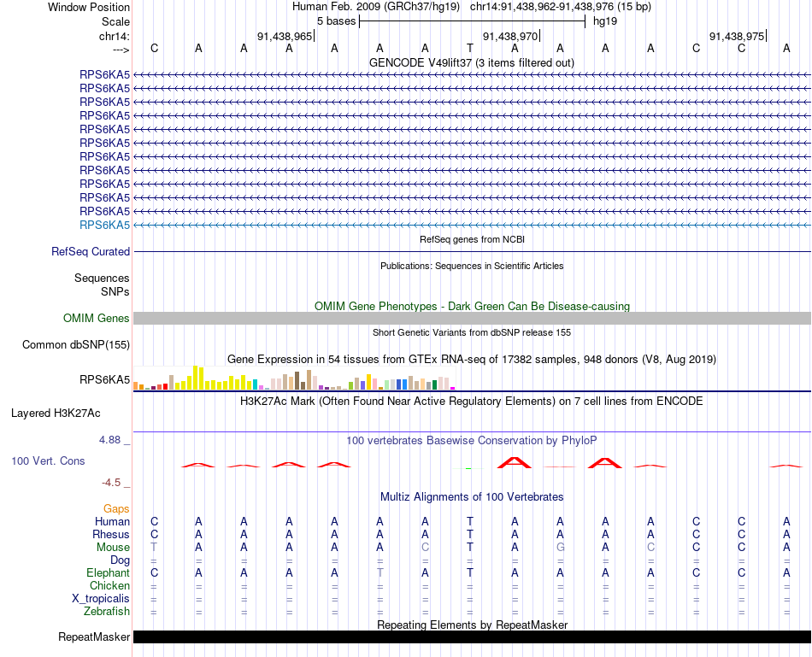This screenshot has width=812, height=657.
Task: Click the faded T base in the Elephant row
Action: coord(380,572)
